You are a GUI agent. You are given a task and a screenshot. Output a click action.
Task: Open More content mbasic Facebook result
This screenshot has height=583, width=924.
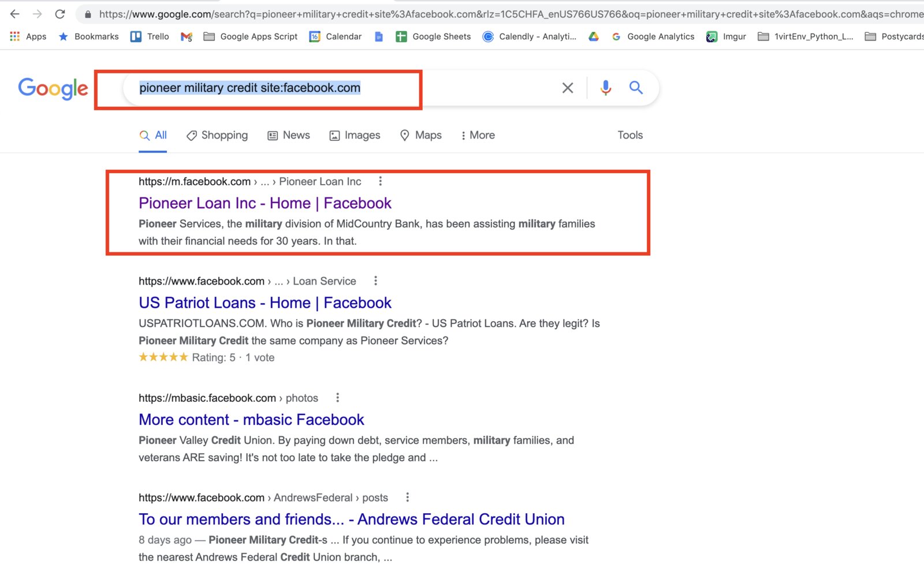251,420
